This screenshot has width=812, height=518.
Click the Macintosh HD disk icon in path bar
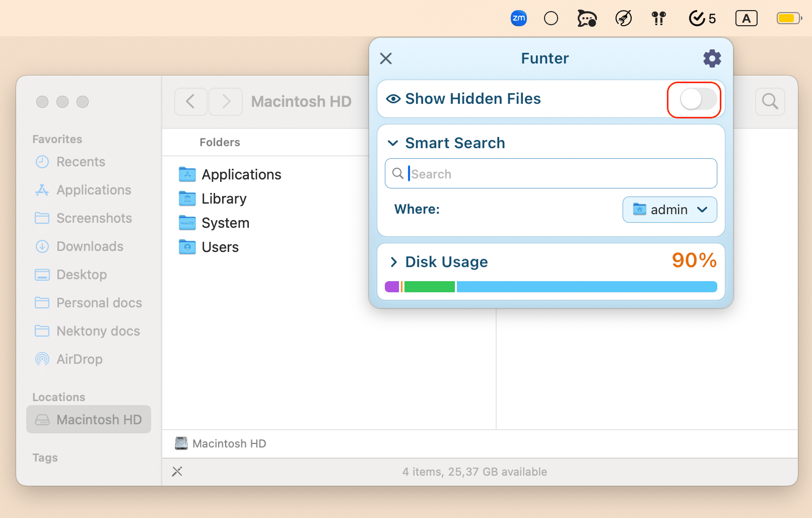coord(181,443)
